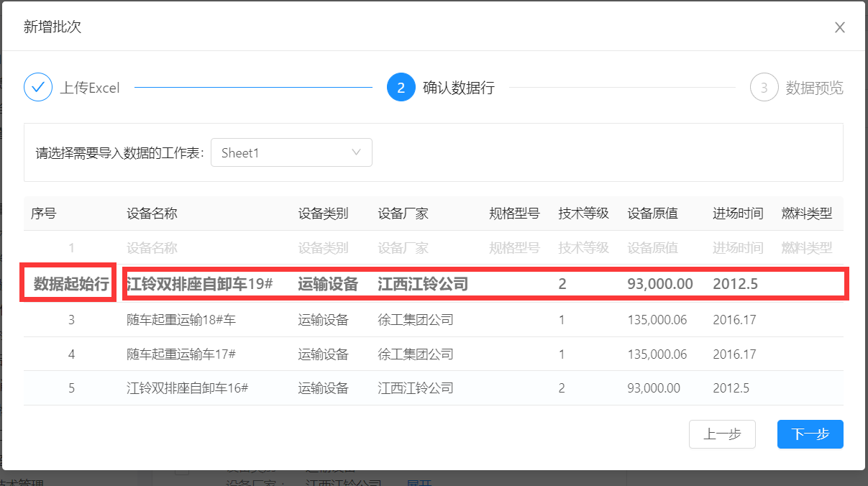Open the Sheet1 worksheet dropdown
The image size is (868, 486).
[x=291, y=152]
